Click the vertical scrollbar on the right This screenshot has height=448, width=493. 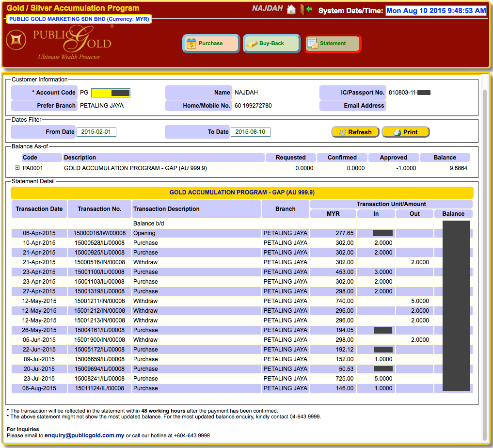486,242
